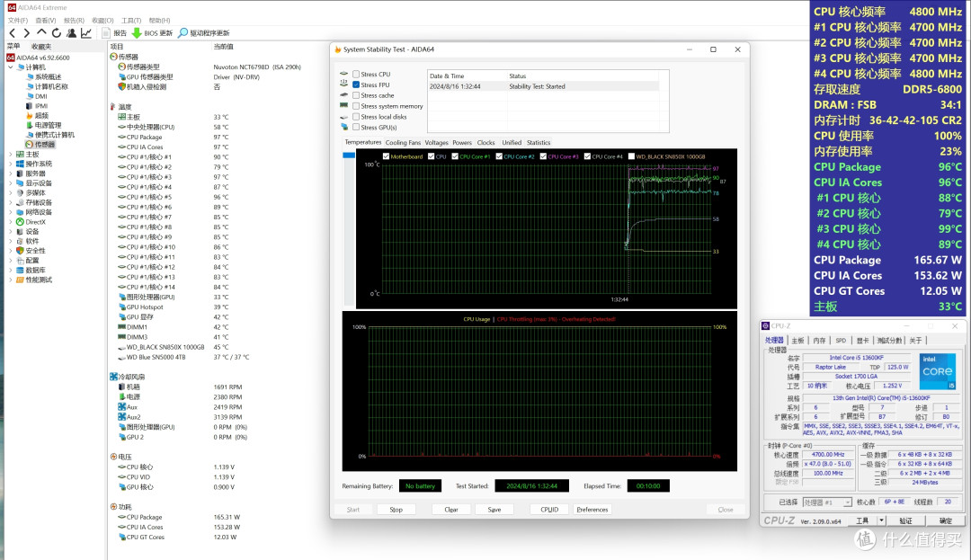Image resolution: width=971 pixels, height=560 pixels.
Task: Expand the 主板 tree node
Action: click(x=11, y=154)
